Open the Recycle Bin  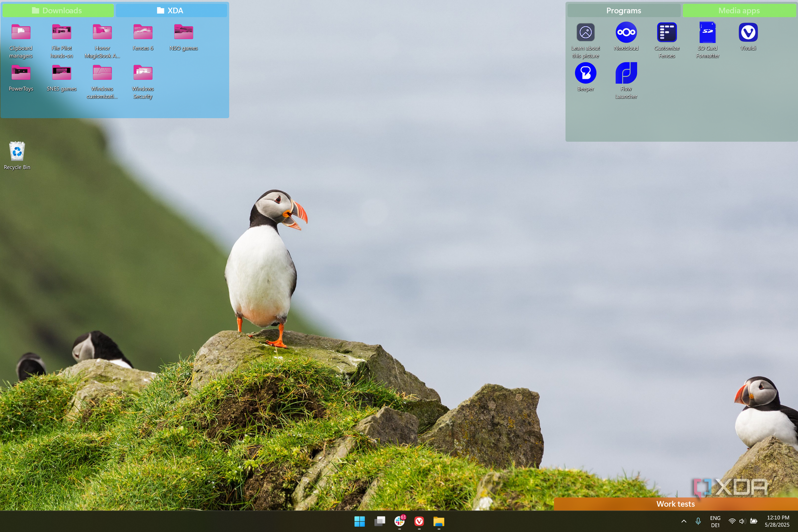coord(17,151)
